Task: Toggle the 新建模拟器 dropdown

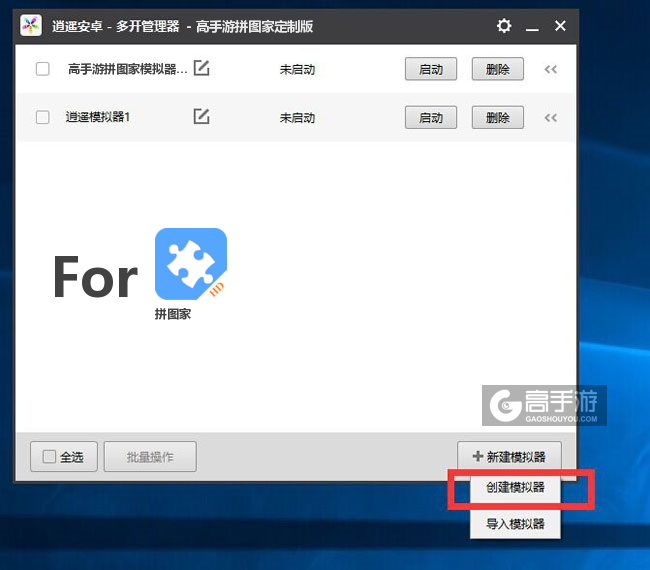Action: (509, 457)
